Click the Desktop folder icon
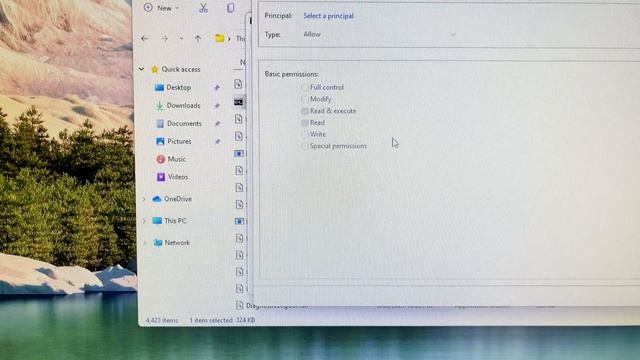This screenshot has width=640, height=360. click(159, 87)
